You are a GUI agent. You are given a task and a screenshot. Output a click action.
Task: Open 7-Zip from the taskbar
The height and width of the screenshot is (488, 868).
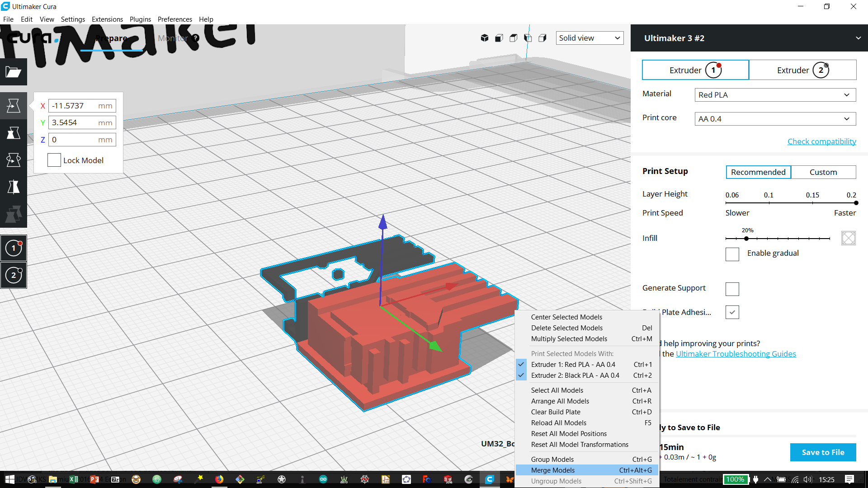[115, 479]
